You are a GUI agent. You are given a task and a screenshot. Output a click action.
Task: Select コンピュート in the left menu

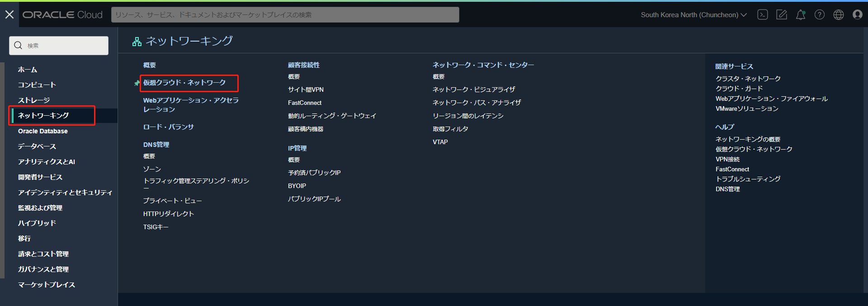37,85
